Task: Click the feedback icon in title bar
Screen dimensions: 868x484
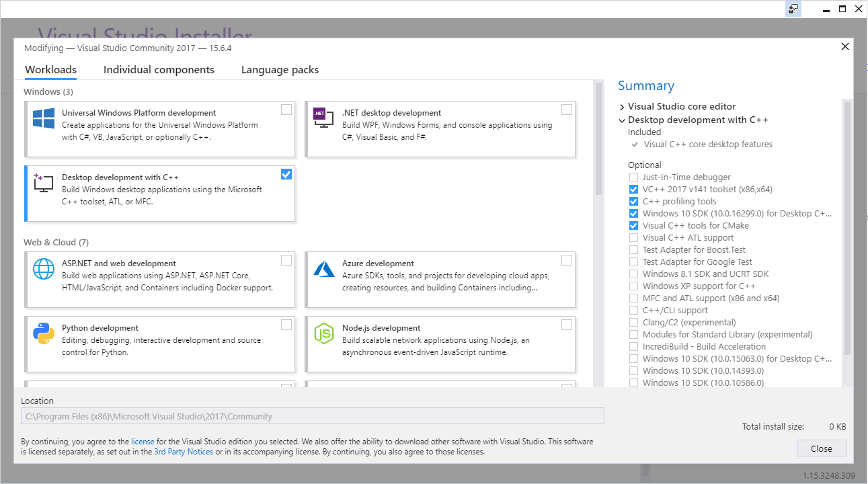Action: click(793, 9)
